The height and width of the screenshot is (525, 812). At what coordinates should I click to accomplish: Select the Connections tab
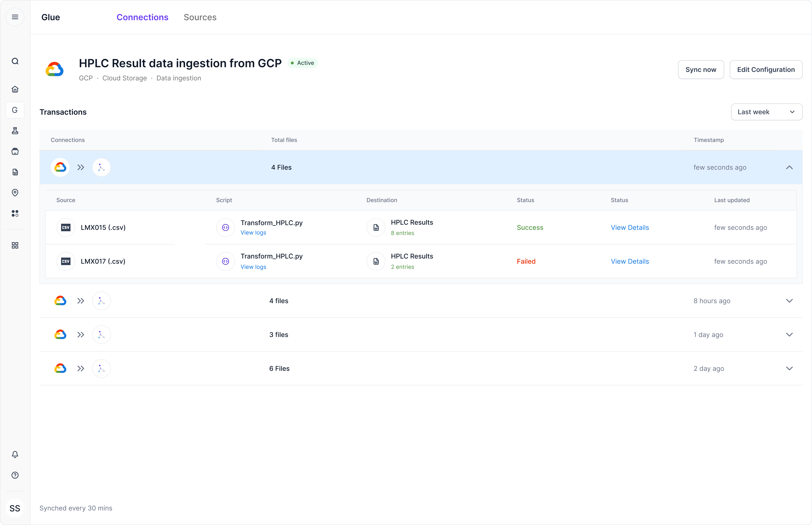[142, 17]
